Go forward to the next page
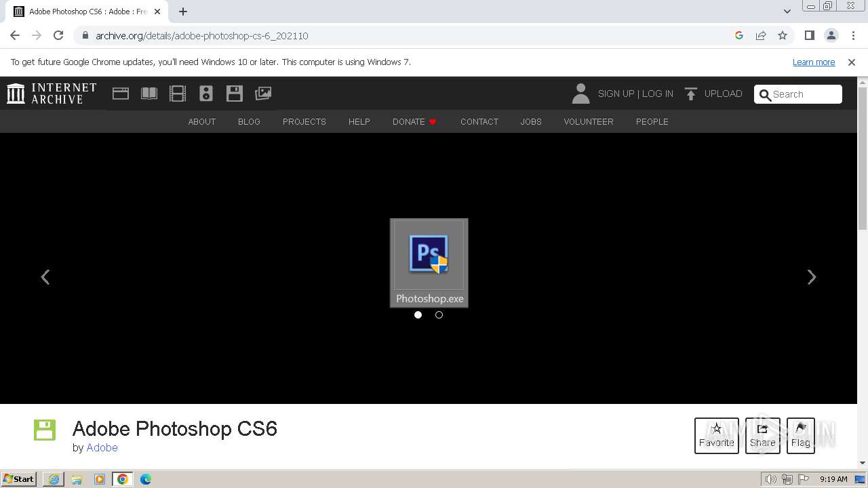This screenshot has width=868, height=488. pyautogui.click(x=37, y=35)
